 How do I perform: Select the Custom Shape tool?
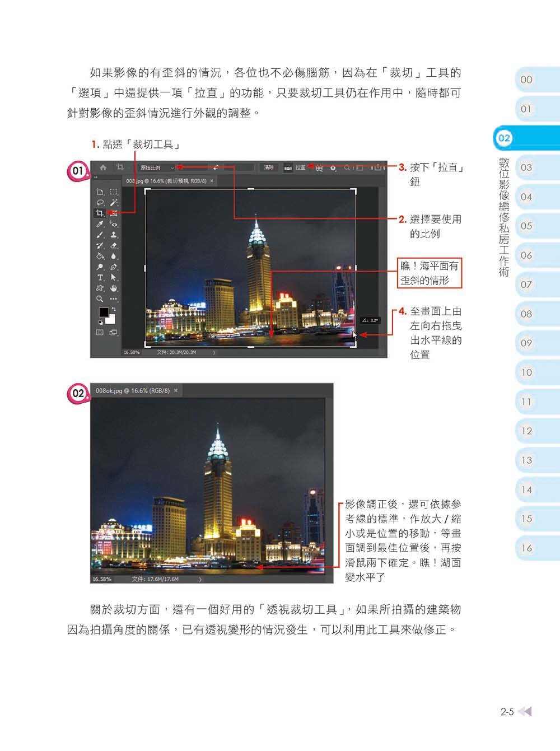100,288
